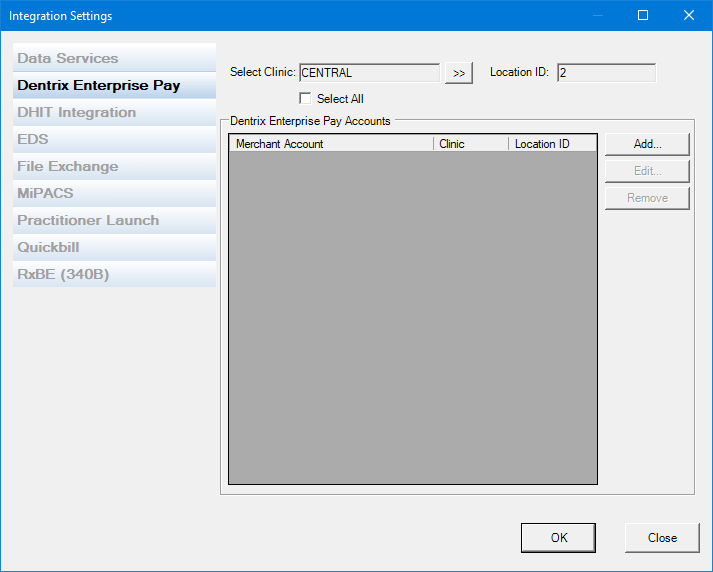Open Practitioner Launch settings
Viewport: 713px width, 572px height.
click(x=114, y=220)
